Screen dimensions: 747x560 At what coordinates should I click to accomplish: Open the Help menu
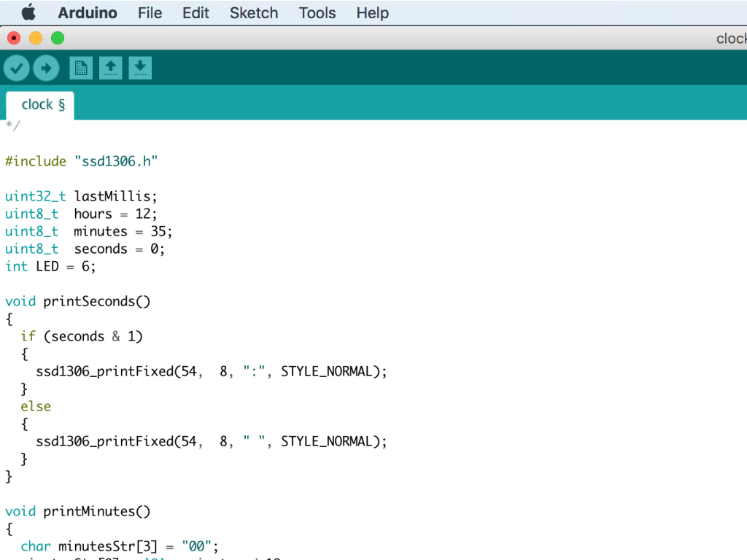tap(373, 13)
